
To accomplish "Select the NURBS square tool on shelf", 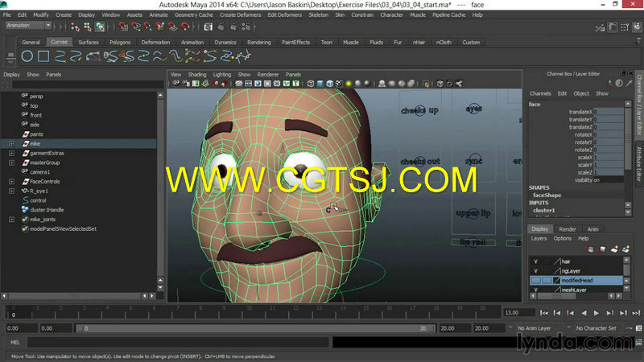I will 43,56.
